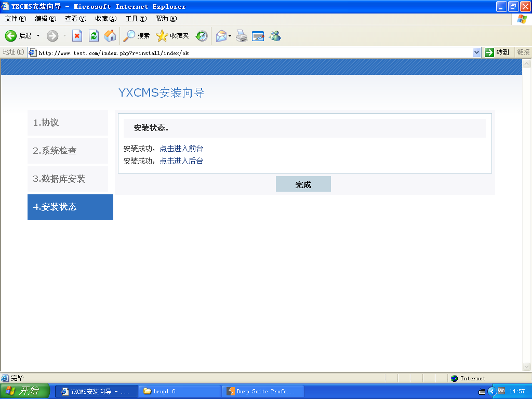Click the 点击进入前台 link
This screenshot has width=532, height=399.
(x=181, y=149)
